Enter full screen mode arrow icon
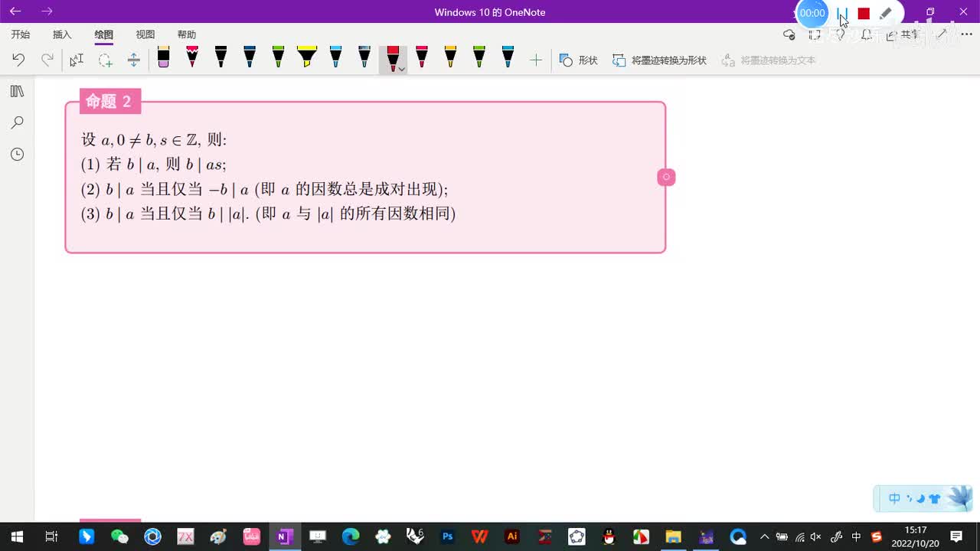The image size is (980, 551). click(942, 34)
